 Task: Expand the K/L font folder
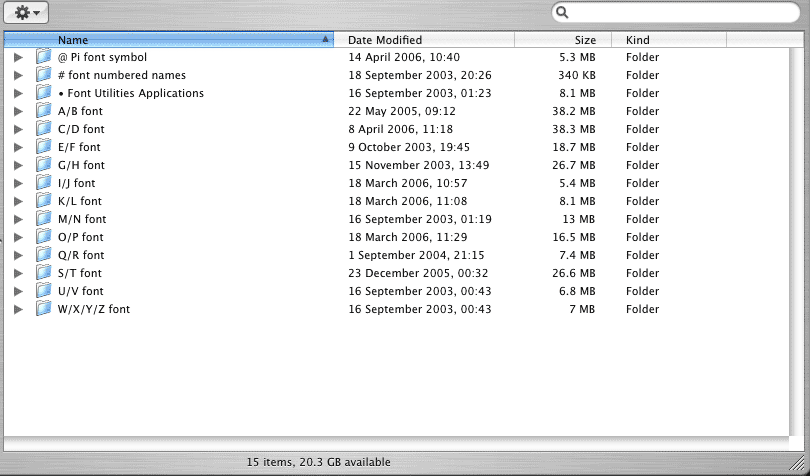point(19,202)
